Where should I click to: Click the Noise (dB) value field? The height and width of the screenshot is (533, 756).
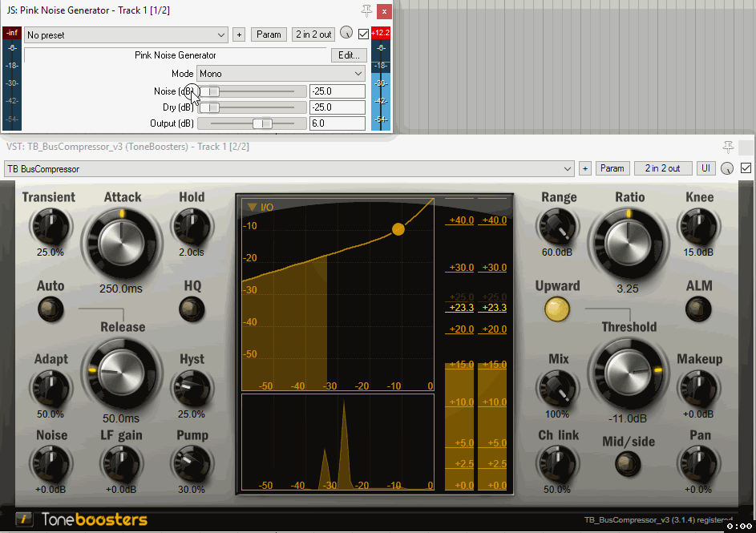coord(337,91)
